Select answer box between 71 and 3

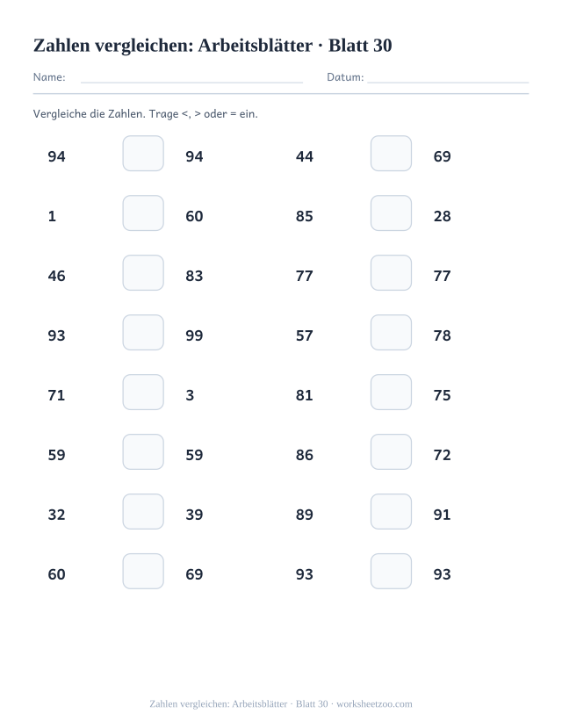(x=143, y=393)
